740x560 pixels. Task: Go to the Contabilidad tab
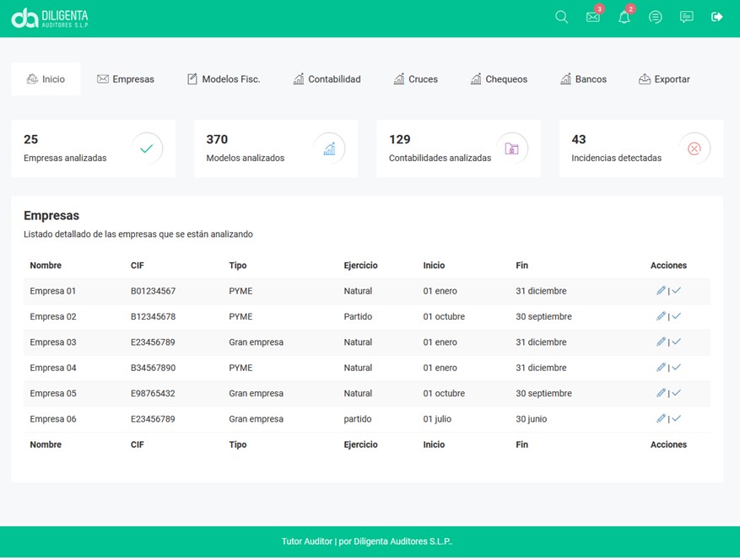(327, 79)
